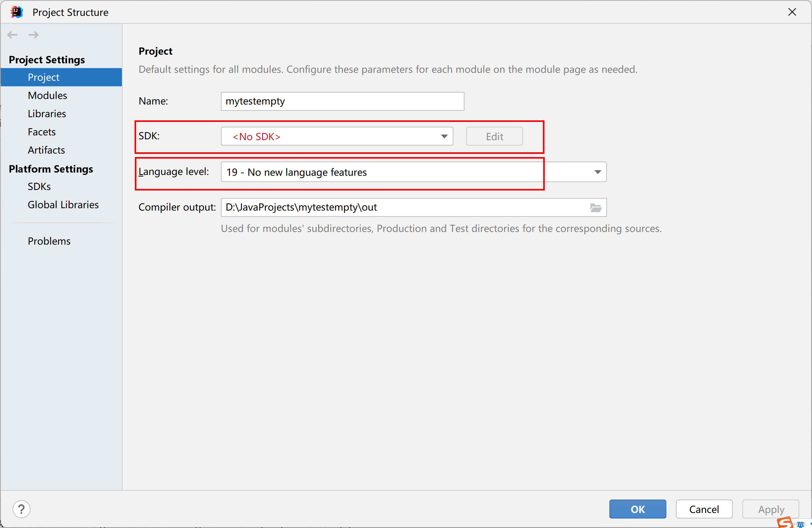Expand the SDK dropdown arrow

coord(443,136)
